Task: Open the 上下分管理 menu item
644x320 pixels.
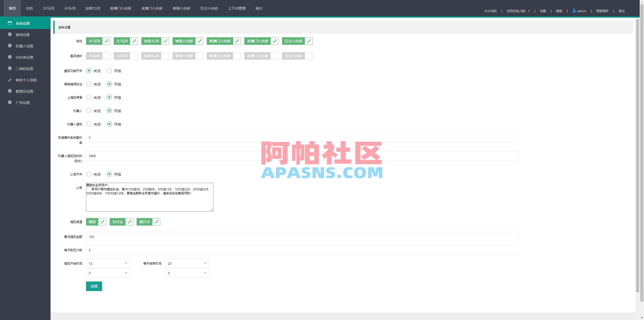Action: (237, 8)
